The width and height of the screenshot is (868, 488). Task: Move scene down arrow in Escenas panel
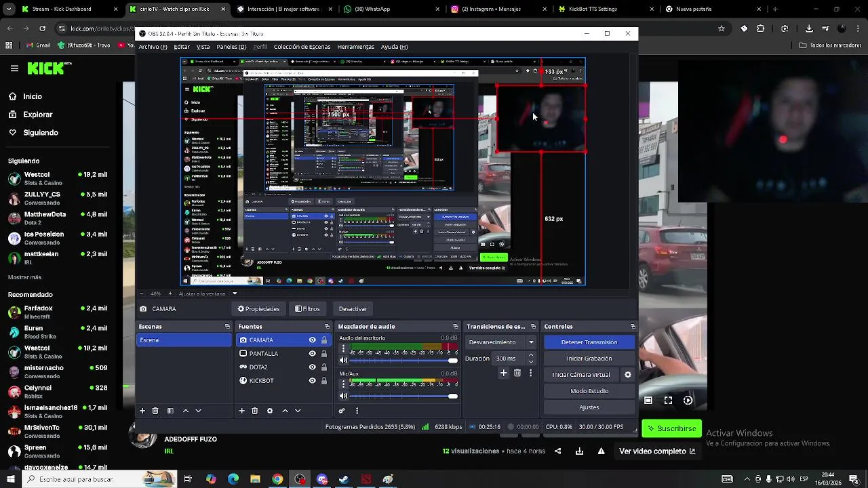198,411
